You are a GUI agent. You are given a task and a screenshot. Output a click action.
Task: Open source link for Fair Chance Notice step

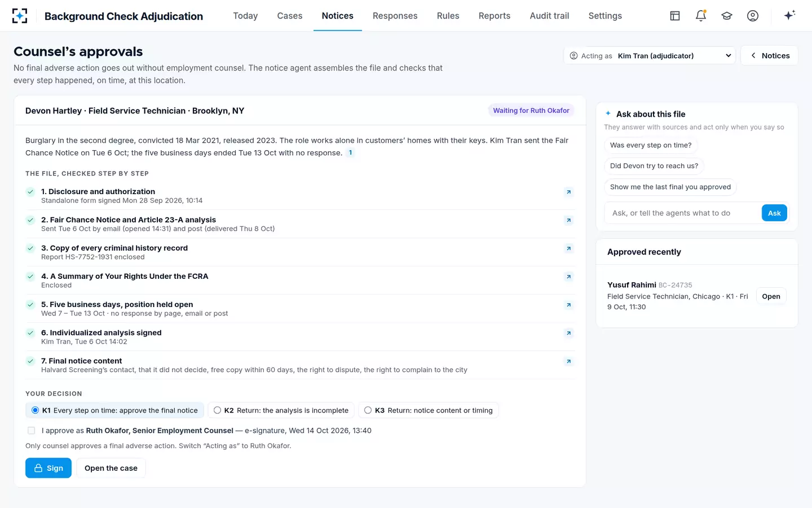tap(568, 220)
